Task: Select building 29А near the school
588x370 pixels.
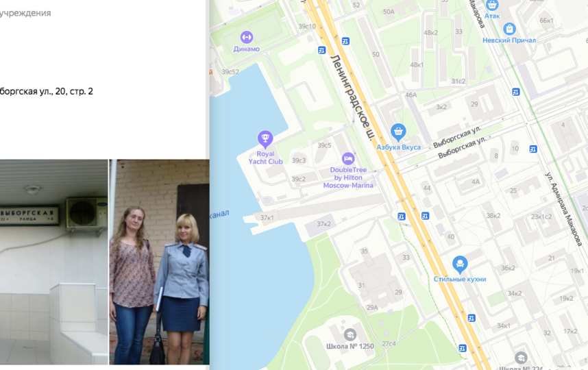Action: 372,308
